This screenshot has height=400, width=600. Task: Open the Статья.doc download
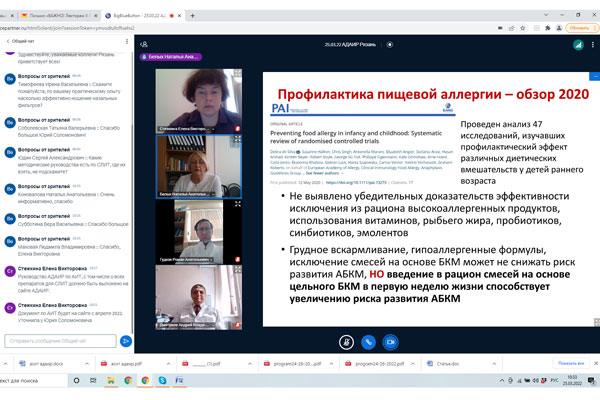[x=448, y=364]
